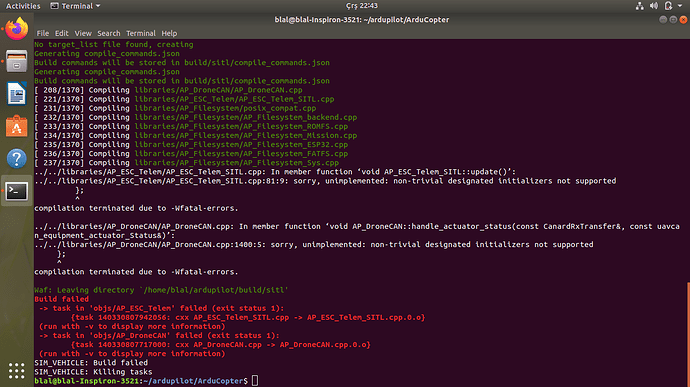Open the battery indicator in tray

pyautogui.click(x=668, y=6)
